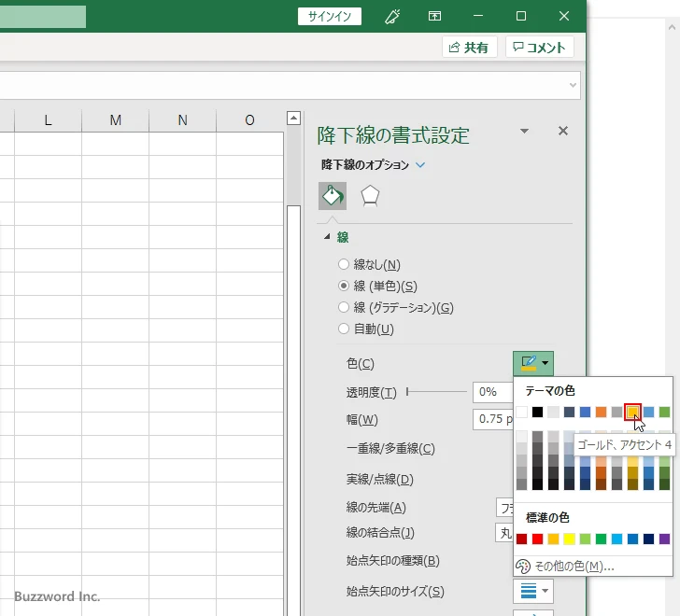Open その他の色(M)... more colors
This screenshot has height=616, width=680.
[593, 567]
